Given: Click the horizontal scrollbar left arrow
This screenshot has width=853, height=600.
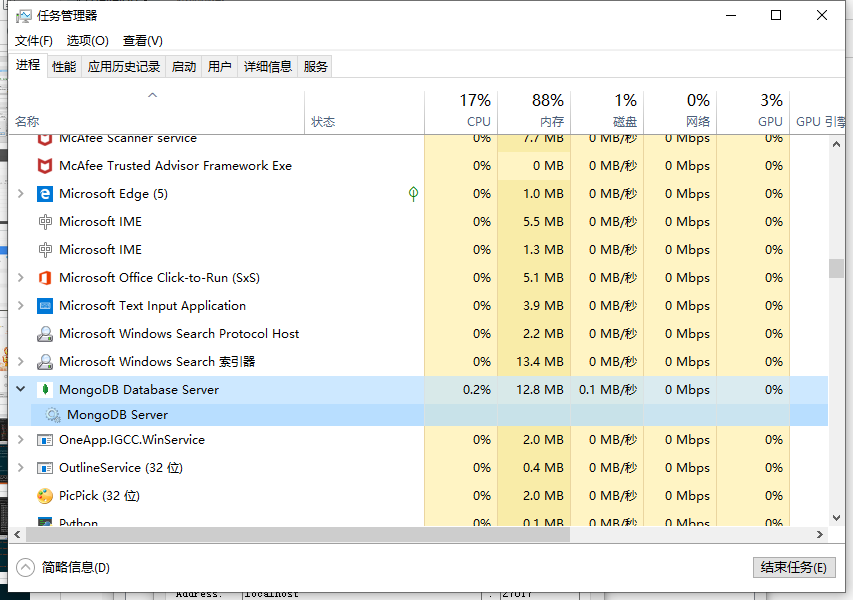Looking at the screenshot, I should click(x=17, y=535).
